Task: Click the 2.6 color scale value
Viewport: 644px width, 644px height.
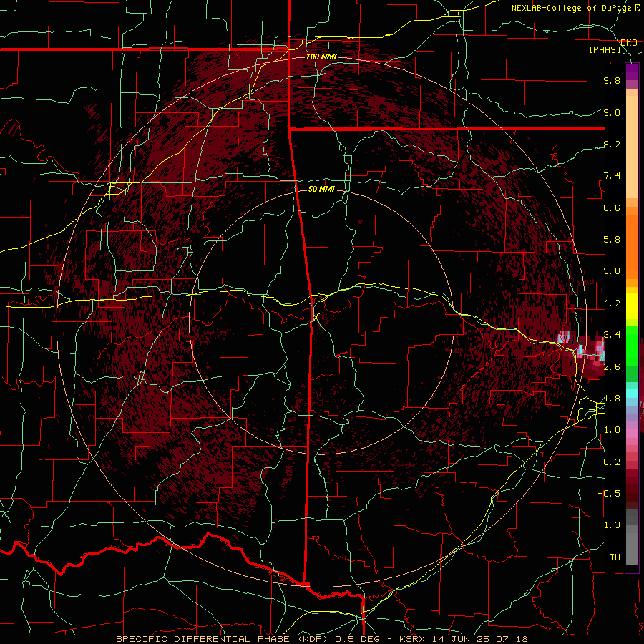Action: [x=612, y=366]
